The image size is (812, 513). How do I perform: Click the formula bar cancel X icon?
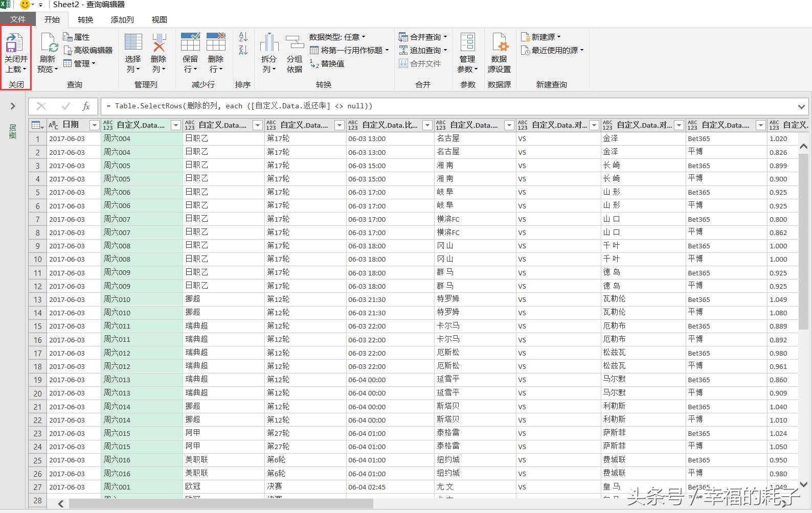pyautogui.click(x=41, y=106)
